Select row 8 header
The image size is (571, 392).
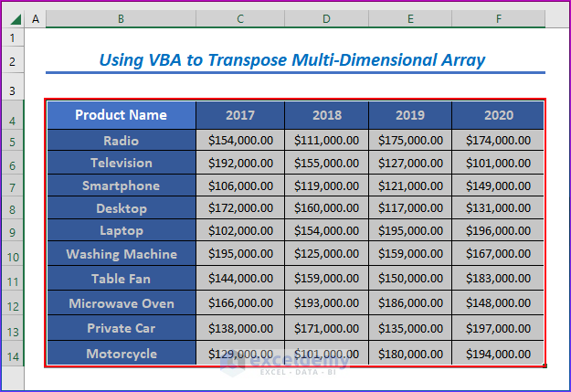[13, 208]
